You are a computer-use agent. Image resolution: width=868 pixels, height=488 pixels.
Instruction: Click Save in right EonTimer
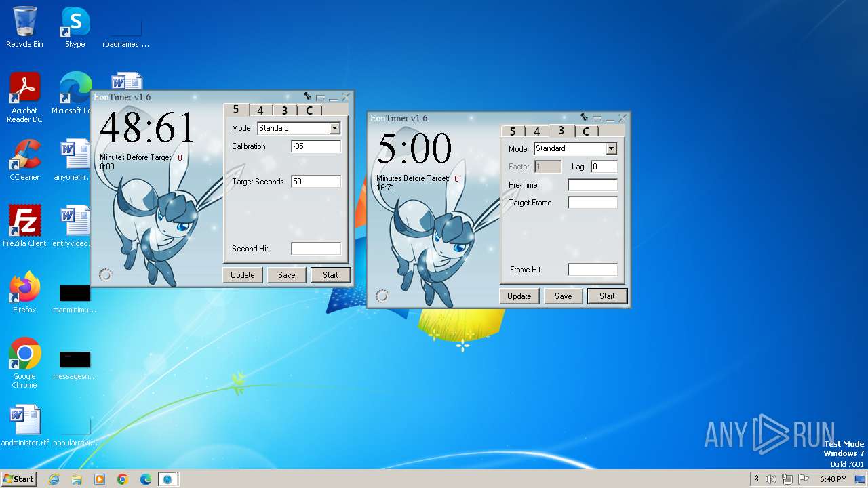point(564,296)
